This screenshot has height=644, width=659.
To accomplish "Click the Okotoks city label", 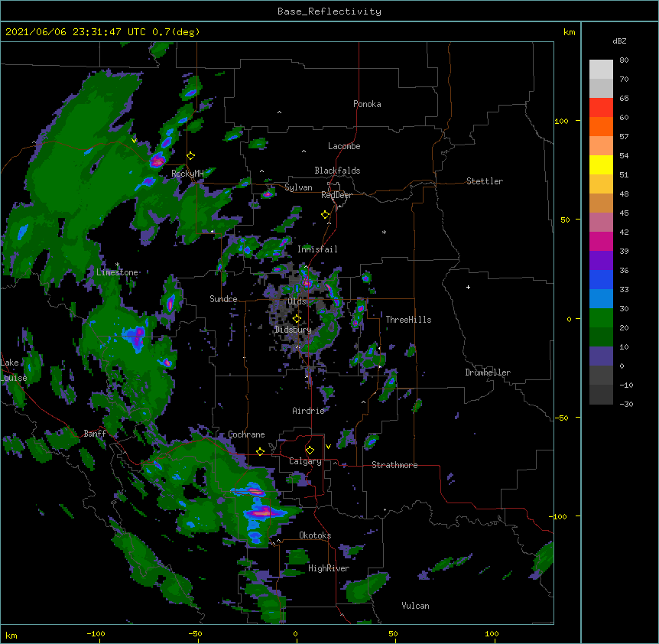I will click(315, 535).
